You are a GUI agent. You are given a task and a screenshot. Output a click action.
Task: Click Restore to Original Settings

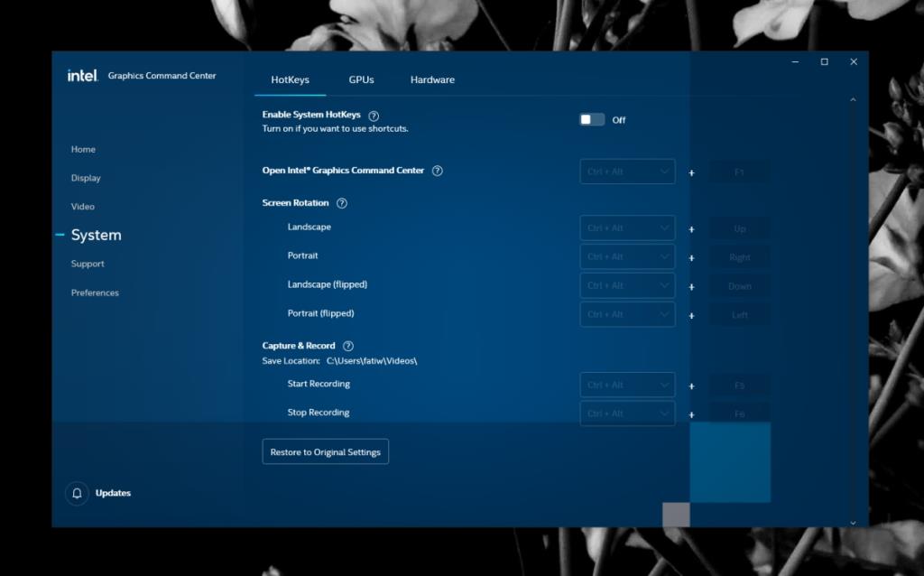click(325, 451)
